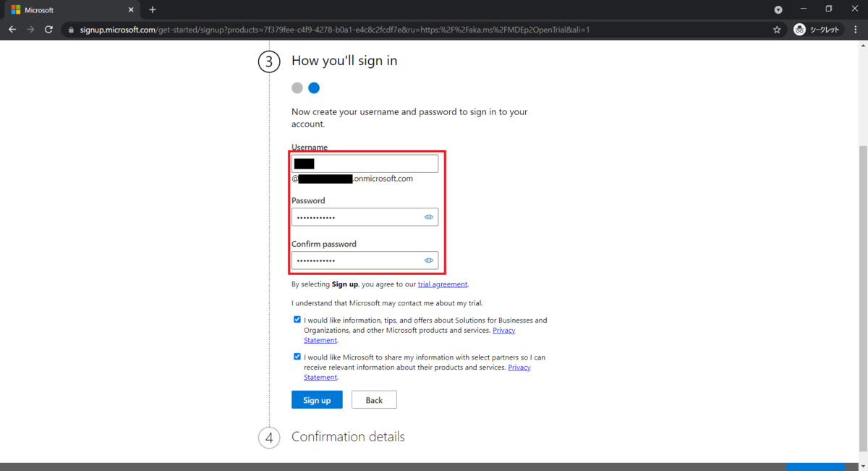Bookmark this page with star icon
This screenshot has height=471, width=868.
(777, 30)
